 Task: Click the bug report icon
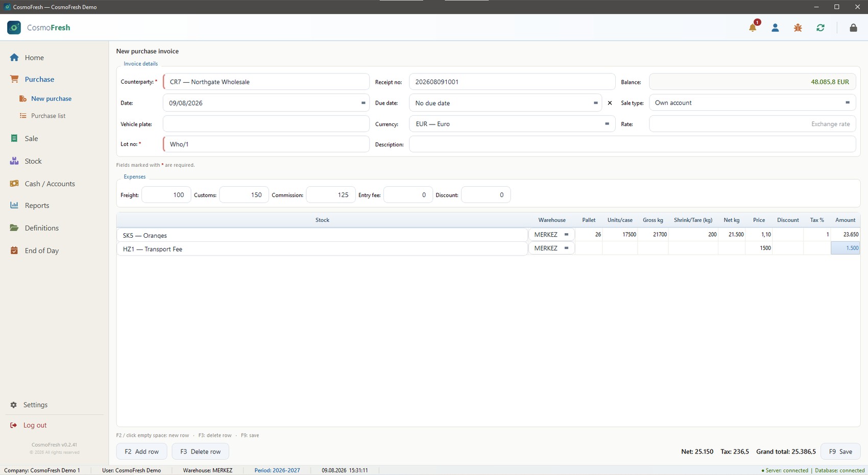click(x=798, y=28)
